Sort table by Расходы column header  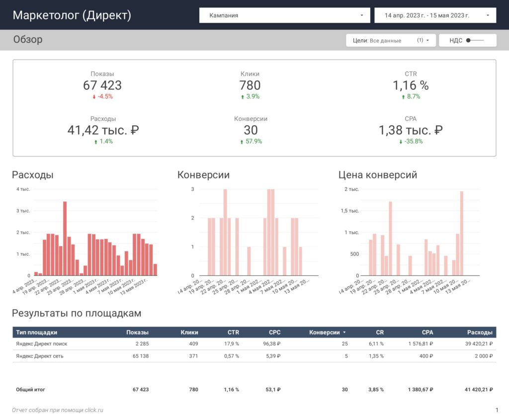point(480,333)
